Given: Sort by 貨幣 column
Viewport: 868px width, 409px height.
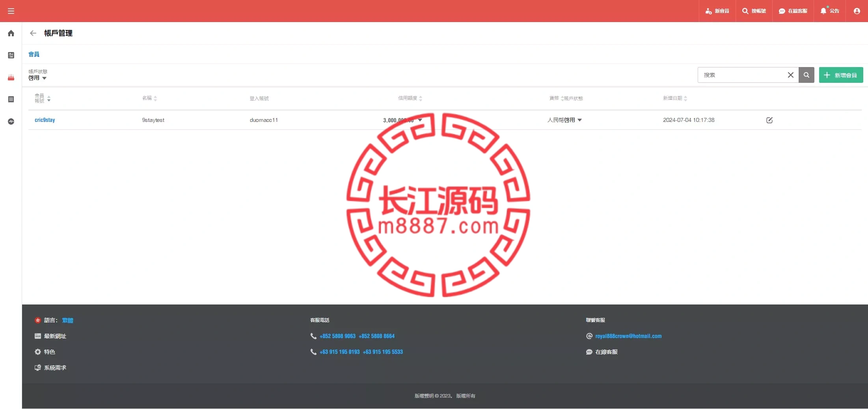Looking at the screenshot, I should (x=557, y=98).
